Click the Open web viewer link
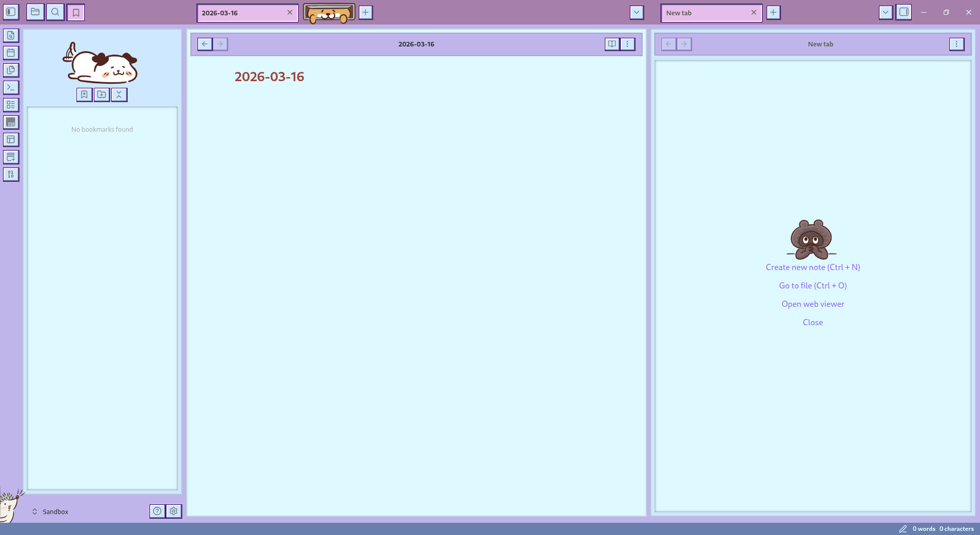 point(813,304)
